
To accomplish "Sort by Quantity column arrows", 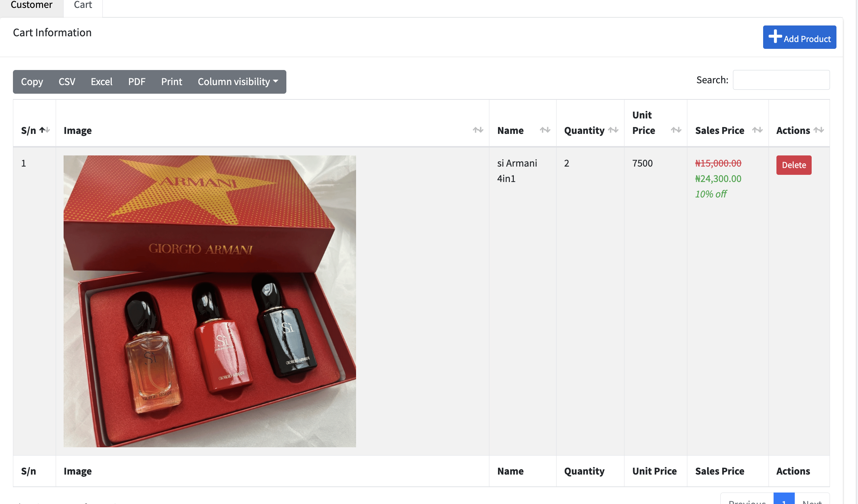I will [613, 130].
